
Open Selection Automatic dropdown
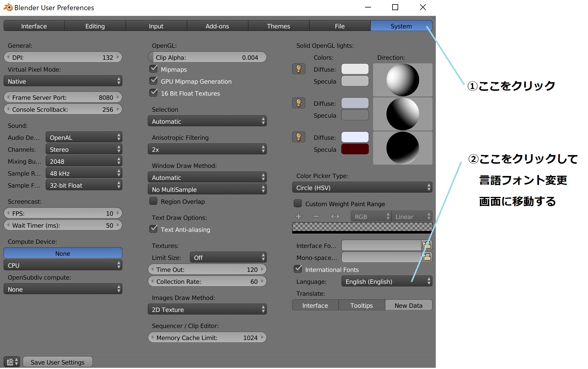pyautogui.click(x=207, y=121)
